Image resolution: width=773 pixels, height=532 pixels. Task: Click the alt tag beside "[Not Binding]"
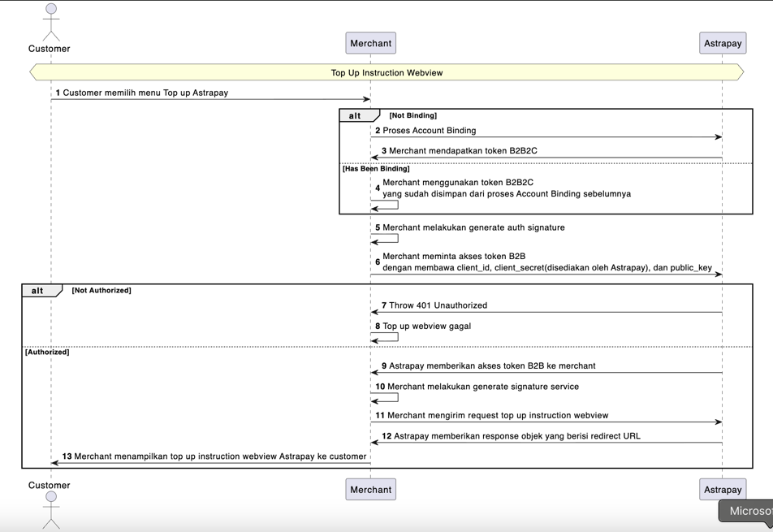[359, 115]
